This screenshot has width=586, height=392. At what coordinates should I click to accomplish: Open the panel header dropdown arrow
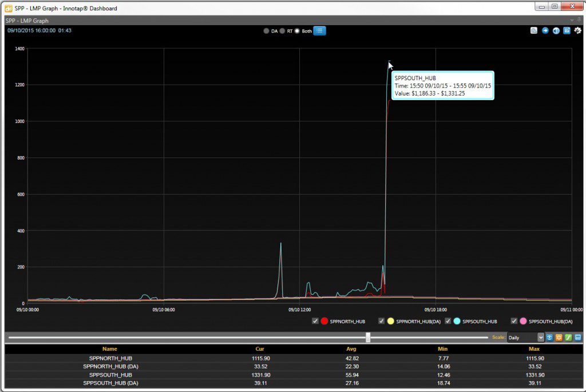click(x=572, y=20)
